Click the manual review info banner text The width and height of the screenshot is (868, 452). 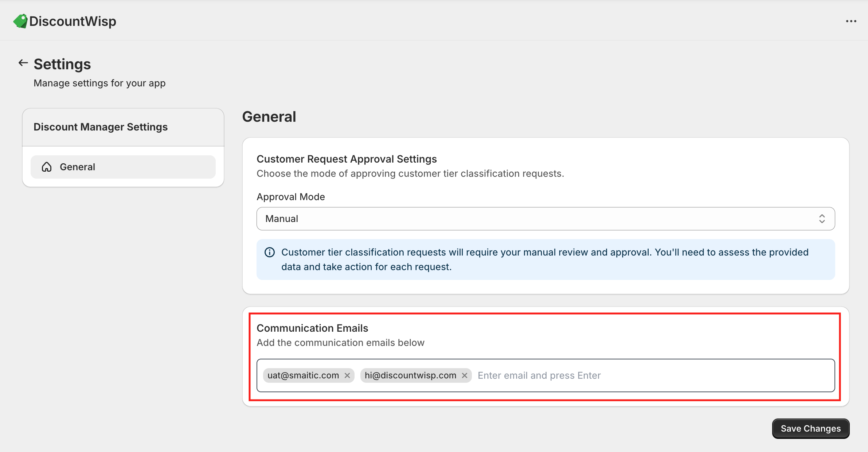point(545,260)
